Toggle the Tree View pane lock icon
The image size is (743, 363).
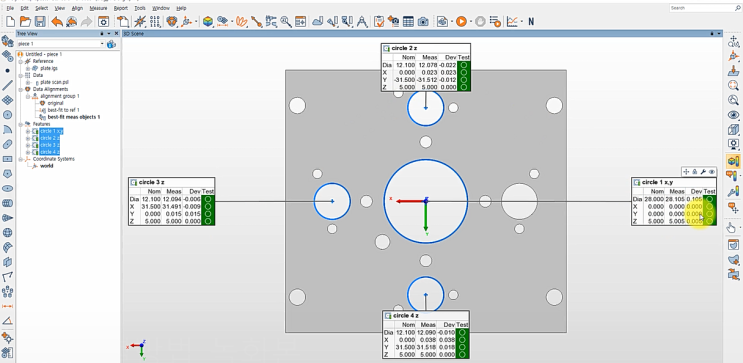click(102, 34)
